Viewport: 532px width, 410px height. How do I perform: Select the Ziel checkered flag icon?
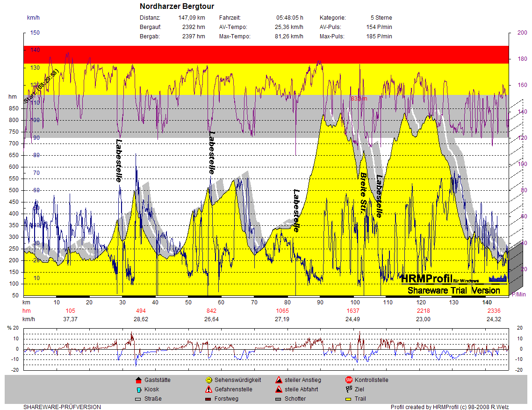[349, 389]
